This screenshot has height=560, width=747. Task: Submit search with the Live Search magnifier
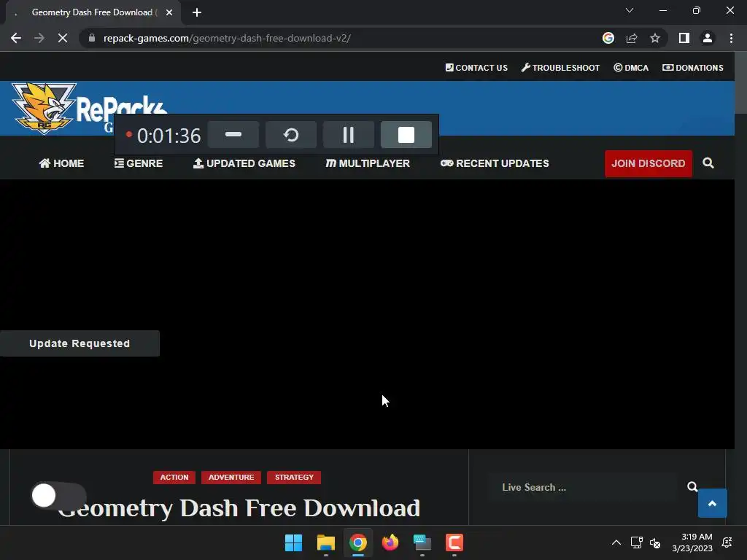pos(692,486)
